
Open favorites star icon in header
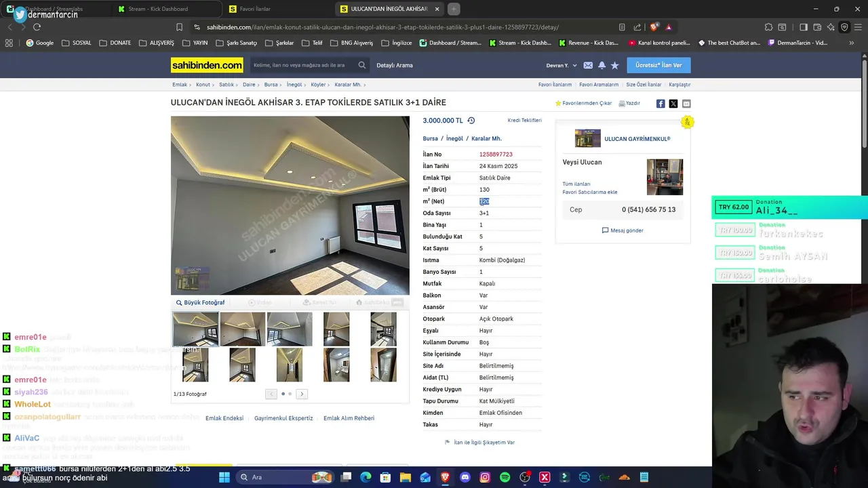click(x=615, y=65)
